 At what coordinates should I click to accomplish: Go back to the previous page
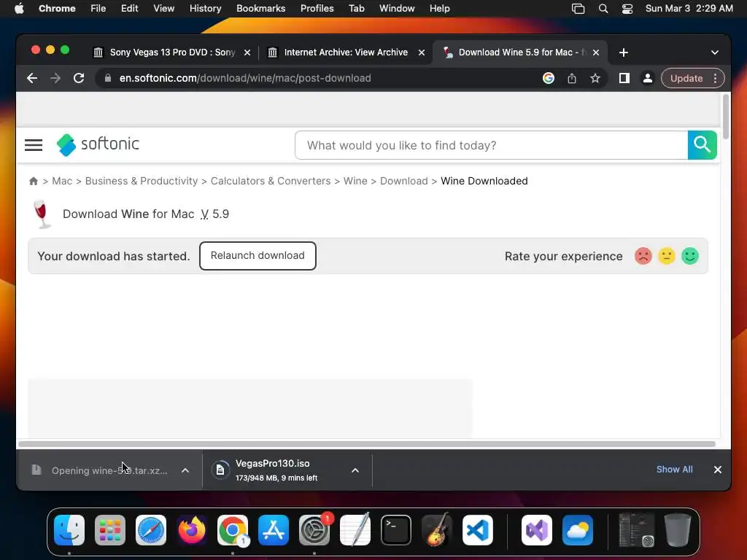tap(32, 78)
